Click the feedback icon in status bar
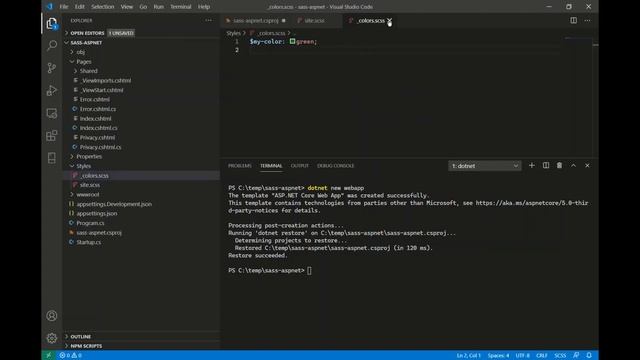The height and width of the screenshot is (360, 640). click(x=576, y=355)
